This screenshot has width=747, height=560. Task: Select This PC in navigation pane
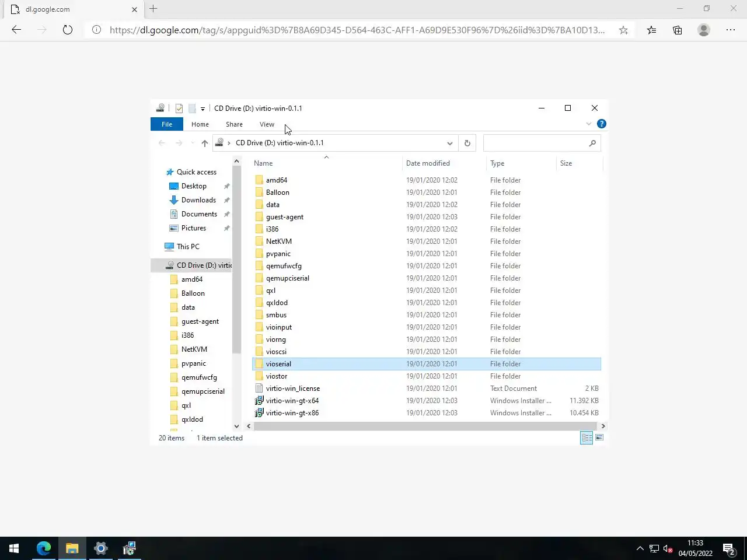click(188, 247)
